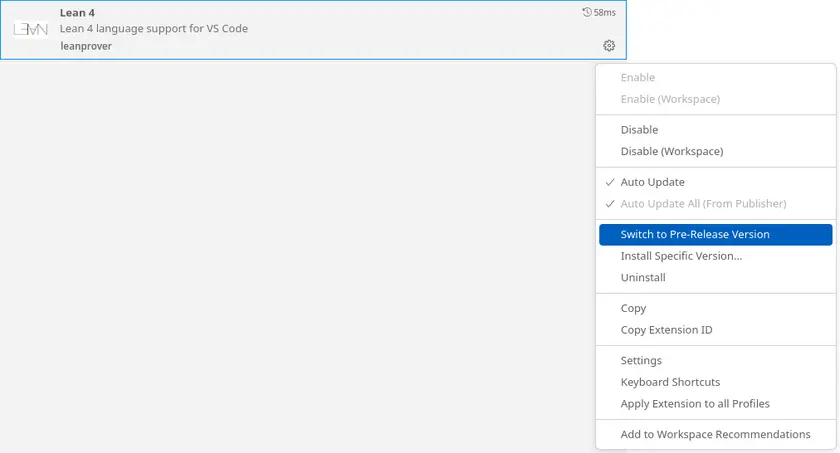Choose Disable (Workspace) option
The height and width of the screenshot is (453, 840).
click(716, 151)
